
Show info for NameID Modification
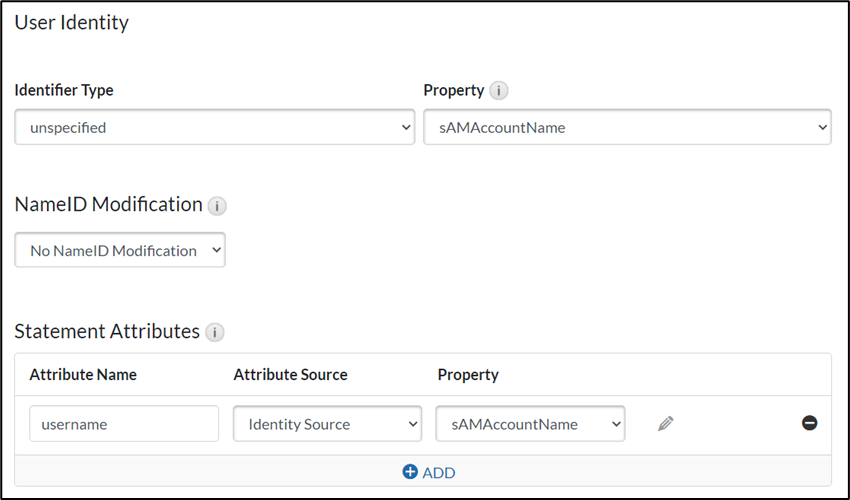tap(216, 206)
